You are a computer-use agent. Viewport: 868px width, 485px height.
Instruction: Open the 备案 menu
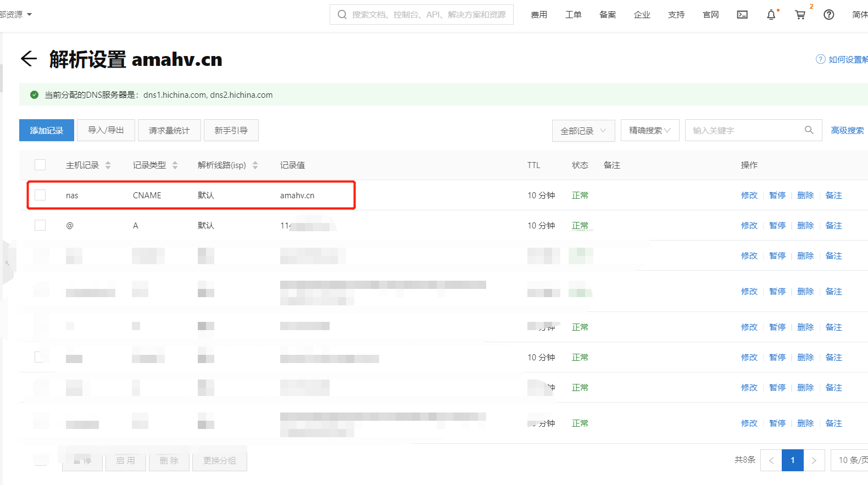608,15
